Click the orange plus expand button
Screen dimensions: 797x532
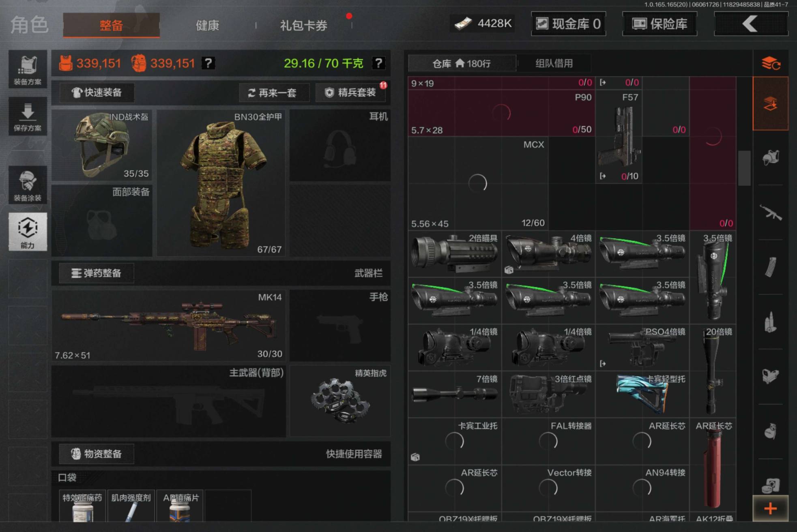tap(770, 508)
